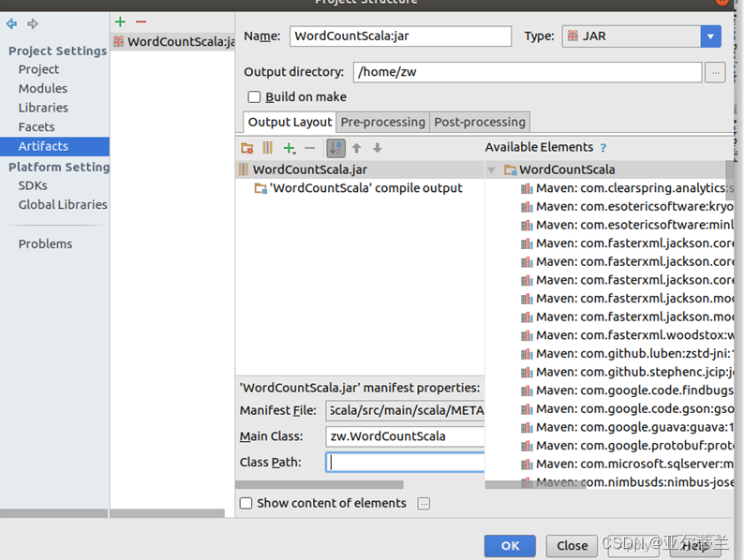Click the OK button
This screenshot has height=560, width=744.
pyautogui.click(x=510, y=546)
